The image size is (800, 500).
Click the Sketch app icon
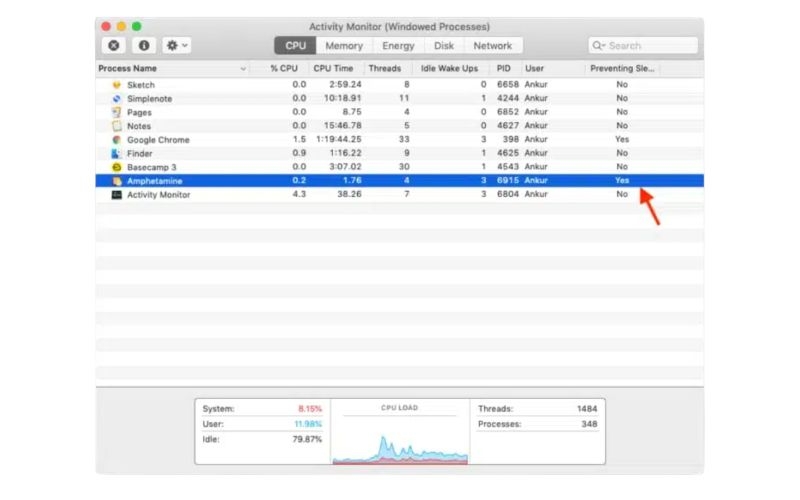(117, 85)
